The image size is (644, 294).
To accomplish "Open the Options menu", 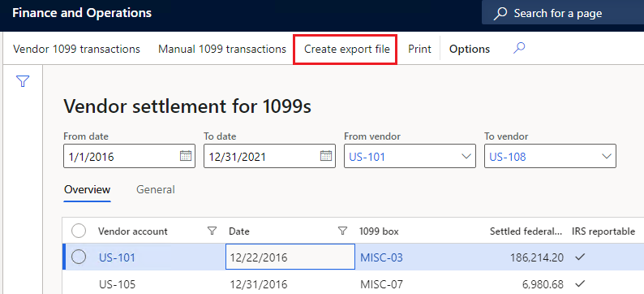I will click(470, 49).
